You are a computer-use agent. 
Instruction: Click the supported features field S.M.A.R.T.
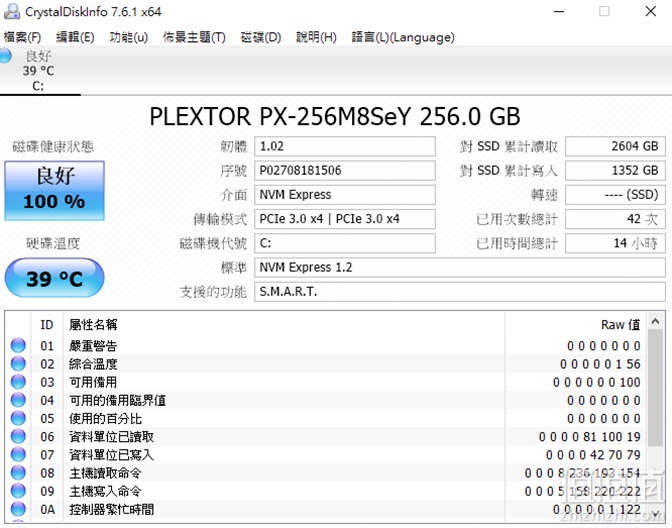pos(460,292)
